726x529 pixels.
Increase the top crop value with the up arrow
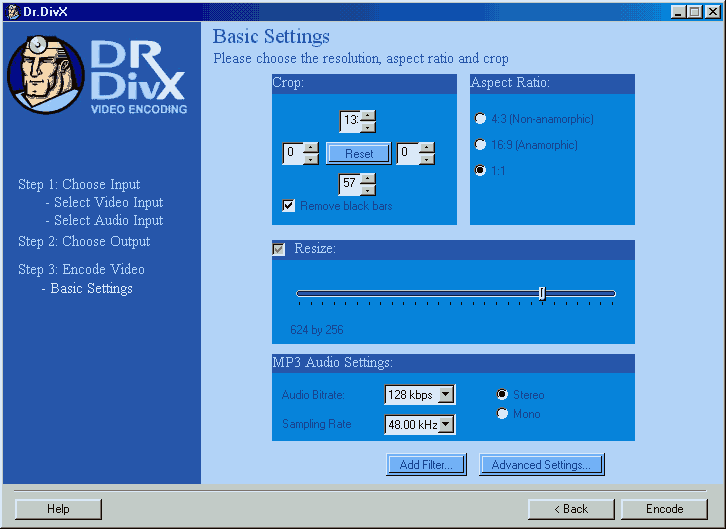368,116
